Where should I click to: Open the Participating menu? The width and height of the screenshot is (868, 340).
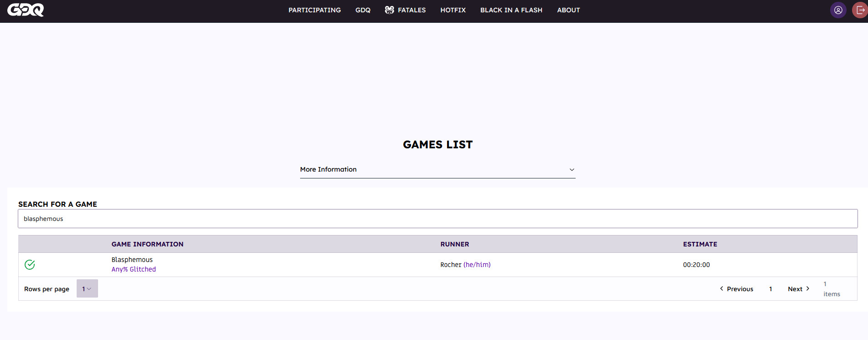tap(314, 10)
